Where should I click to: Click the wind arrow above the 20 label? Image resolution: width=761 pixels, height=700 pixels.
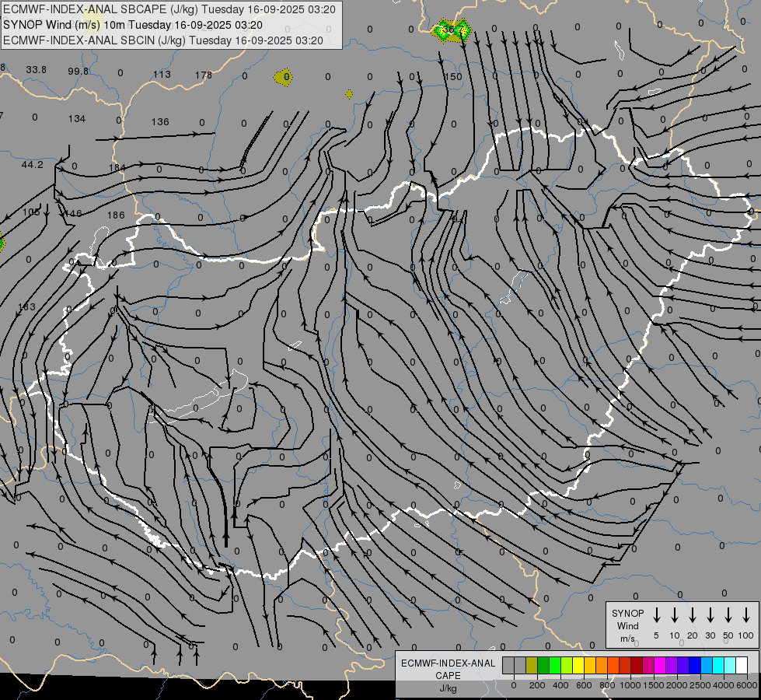(x=692, y=615)
